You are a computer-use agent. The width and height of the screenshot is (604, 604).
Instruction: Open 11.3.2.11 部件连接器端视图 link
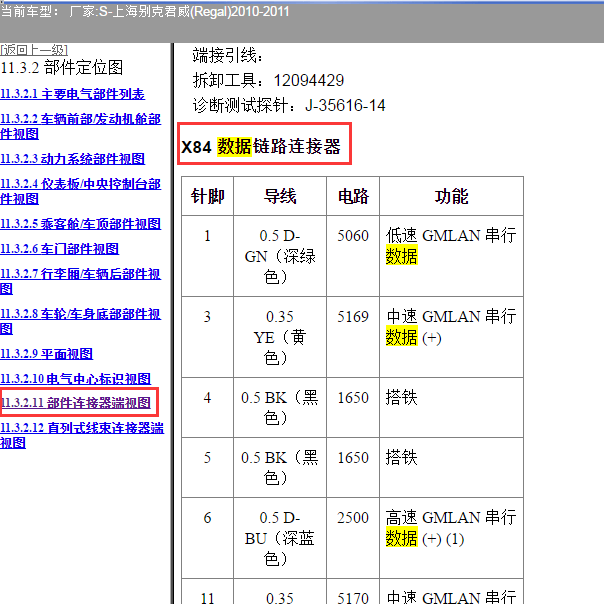(x=76, y=403)
